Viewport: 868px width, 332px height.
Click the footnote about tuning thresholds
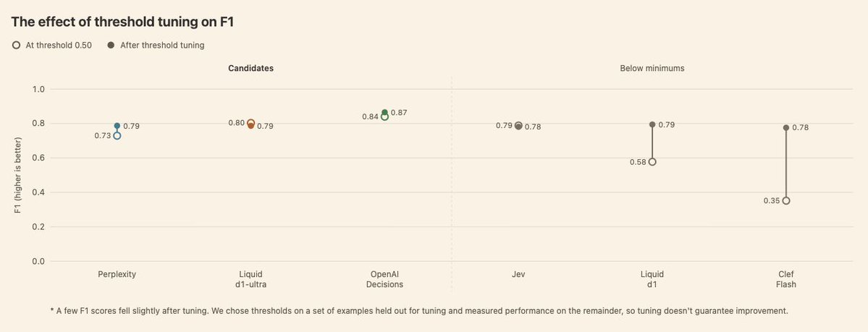(x=419, y=311)
